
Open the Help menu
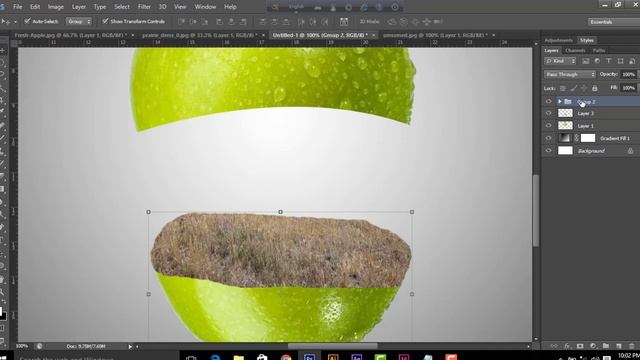pyautogui.click(x=230, y=7)
